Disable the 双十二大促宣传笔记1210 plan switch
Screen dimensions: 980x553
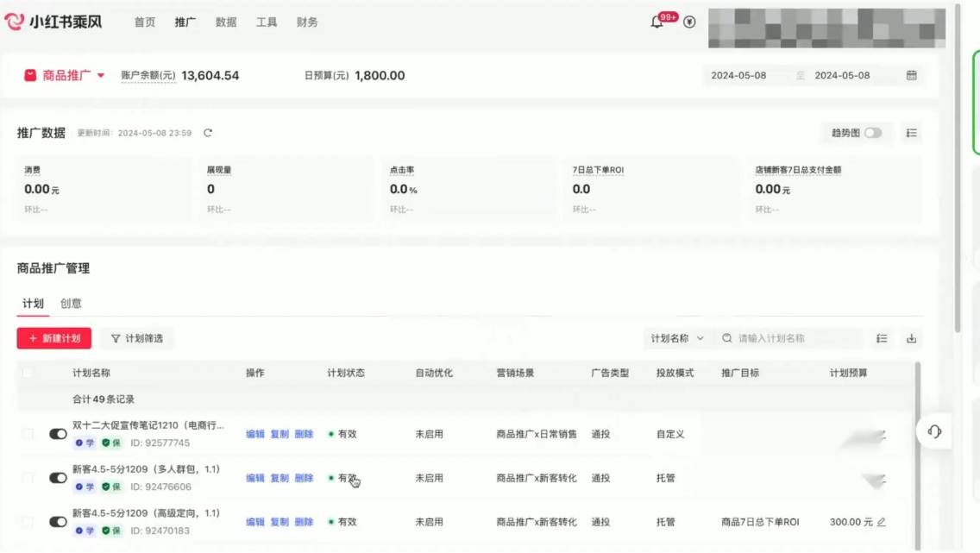58,433
